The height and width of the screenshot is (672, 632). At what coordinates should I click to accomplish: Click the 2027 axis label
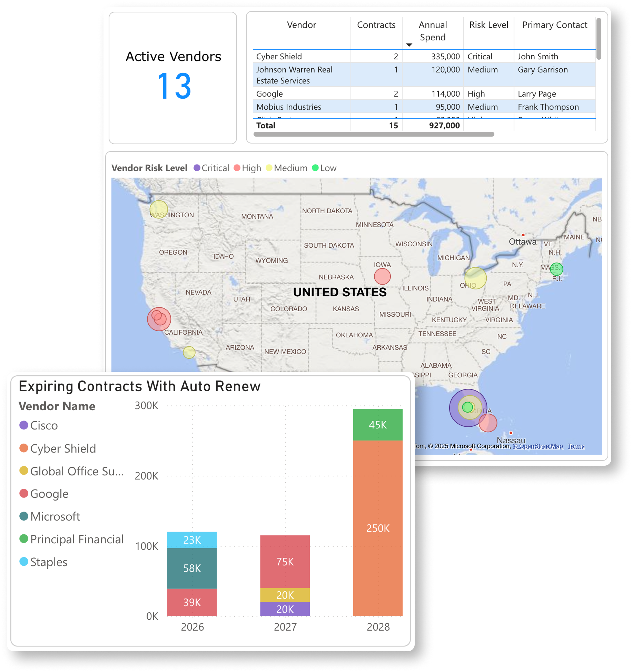click(285, 627)
